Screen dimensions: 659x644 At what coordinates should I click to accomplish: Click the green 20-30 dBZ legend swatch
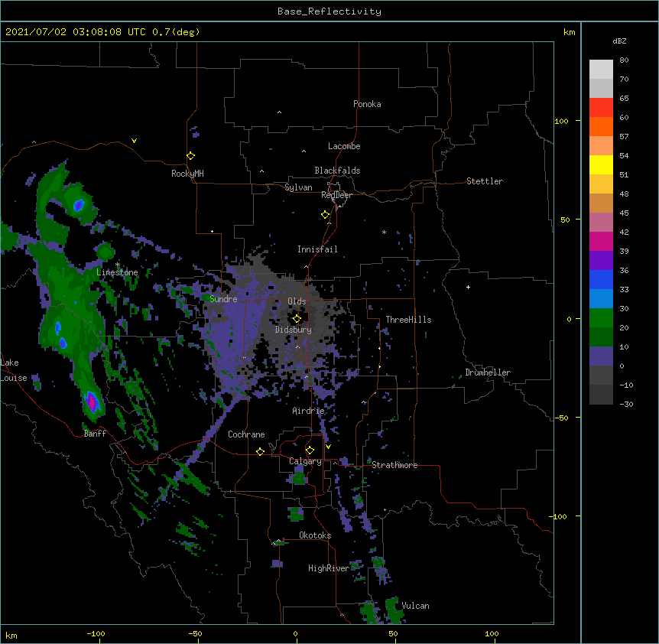point(601,318)
